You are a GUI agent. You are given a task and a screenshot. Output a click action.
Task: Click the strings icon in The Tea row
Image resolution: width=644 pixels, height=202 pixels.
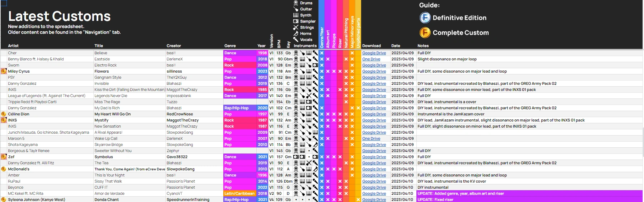(309, 163)
